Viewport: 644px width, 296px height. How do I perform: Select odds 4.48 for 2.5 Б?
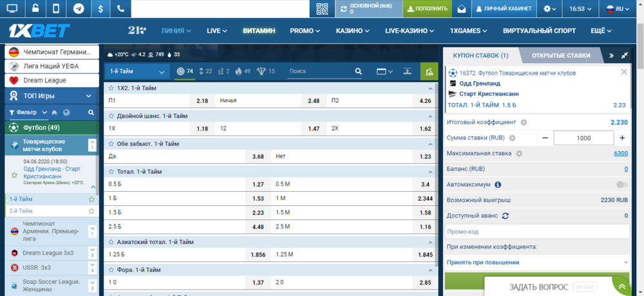pos(258,227)
